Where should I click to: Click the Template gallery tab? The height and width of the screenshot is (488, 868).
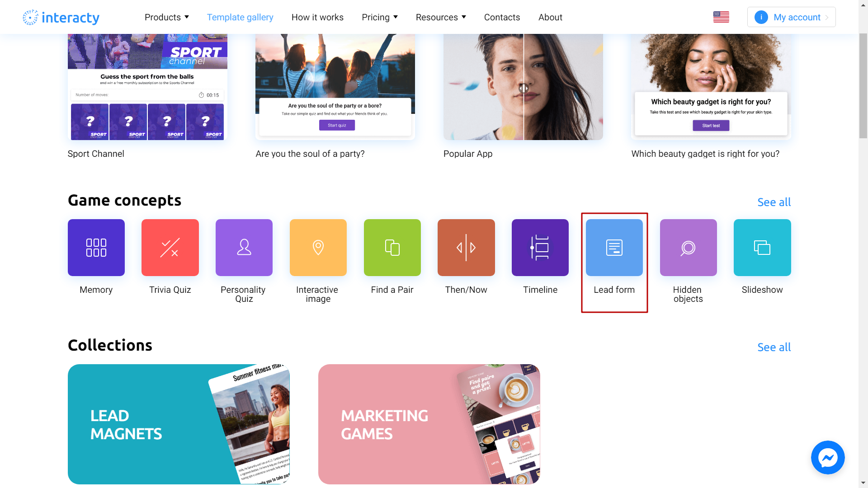pyautogui.click(x=240, y=17)
